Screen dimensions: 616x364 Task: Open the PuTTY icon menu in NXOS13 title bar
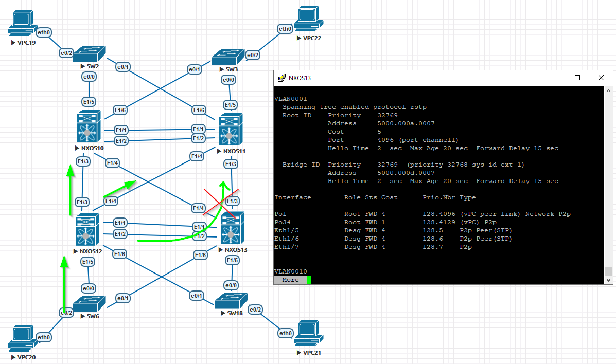point(282,78)
